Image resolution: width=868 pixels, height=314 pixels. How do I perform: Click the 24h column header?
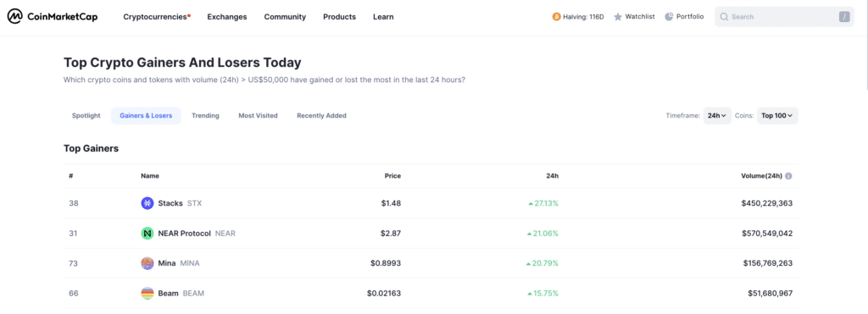pyautogui.click(x=553, y=176)
